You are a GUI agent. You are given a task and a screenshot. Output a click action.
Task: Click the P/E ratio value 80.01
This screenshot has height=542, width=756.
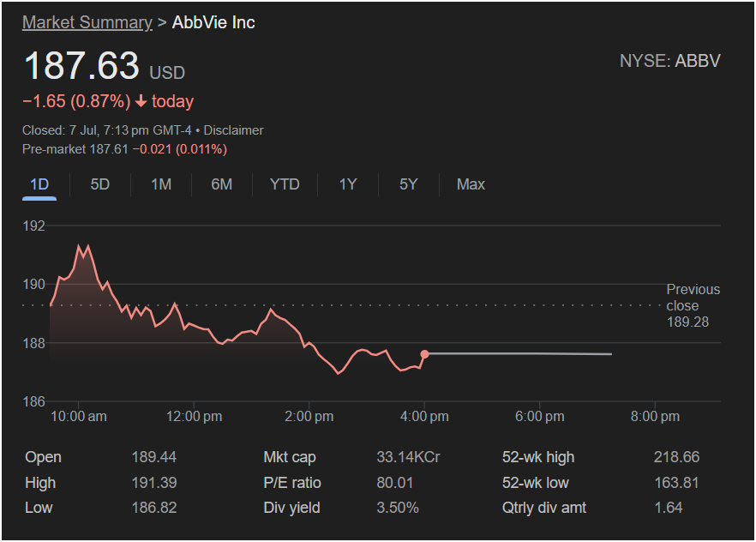pyautogui.click(x=394, y=482)
